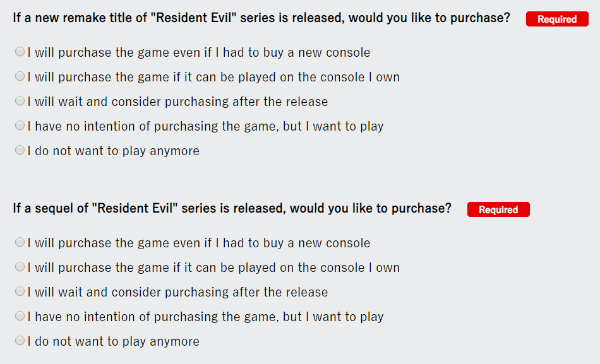The height and width of the screenshot is (364, 600).
Task: Pick remake radio: no intention of purchasing
Action: point(20,126)
